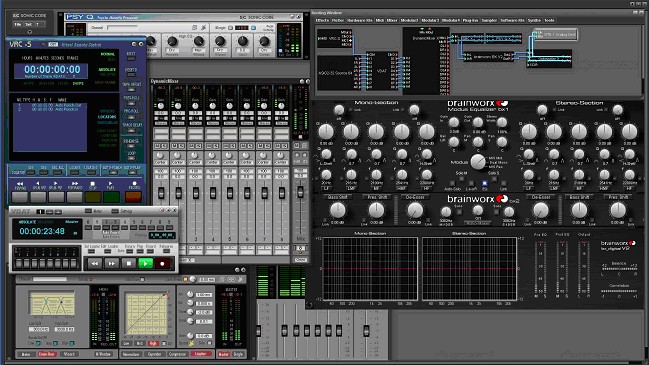The height and width of the screenshot is (365, 649).
Task: Click the VDAT fast-forward button
Action: 112,264
